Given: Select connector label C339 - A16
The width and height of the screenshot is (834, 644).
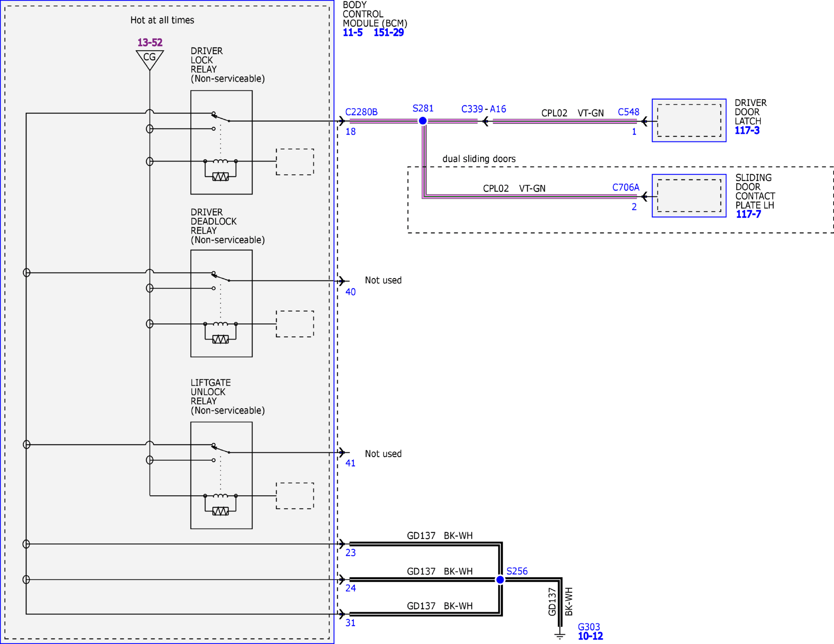Looking at the screenshot, I should (x=484, y=109).
